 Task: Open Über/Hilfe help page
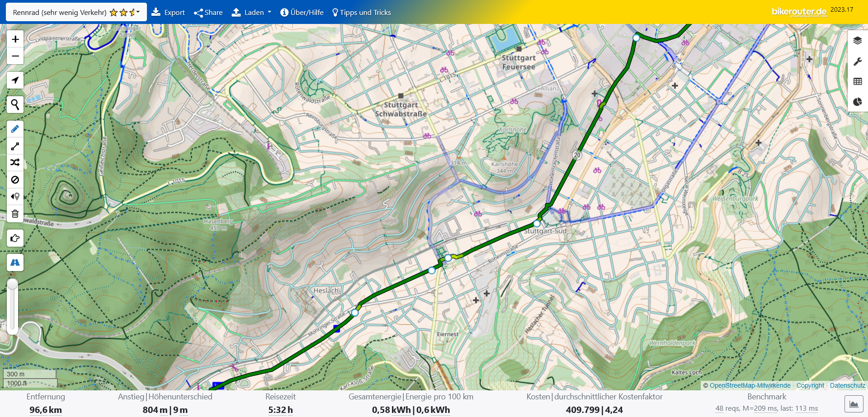302,12
